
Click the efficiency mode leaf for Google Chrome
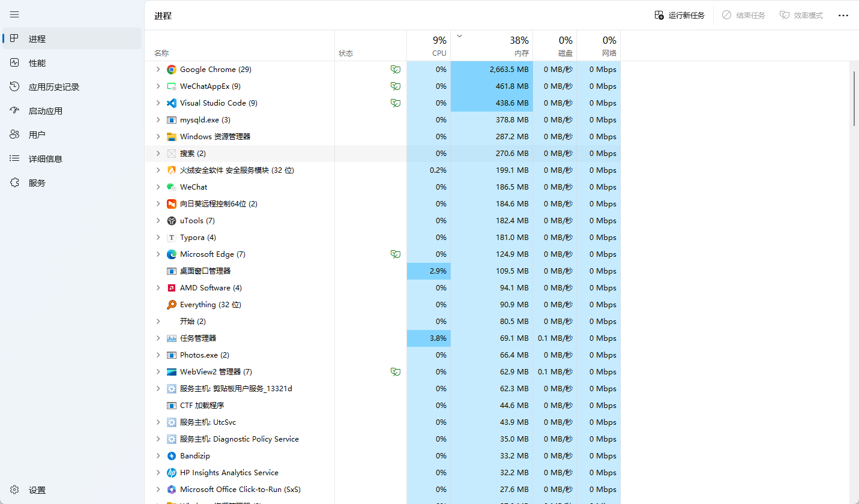coord(395,70)
